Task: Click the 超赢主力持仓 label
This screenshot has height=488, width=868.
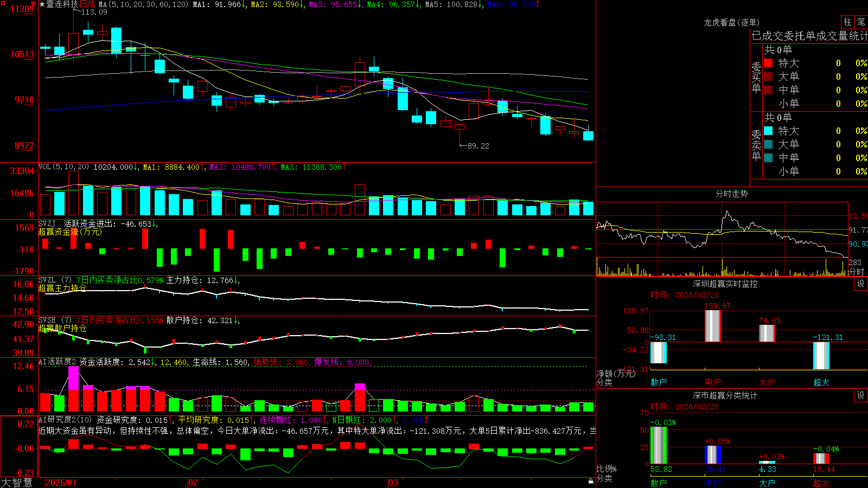Action: coord(62,288)
